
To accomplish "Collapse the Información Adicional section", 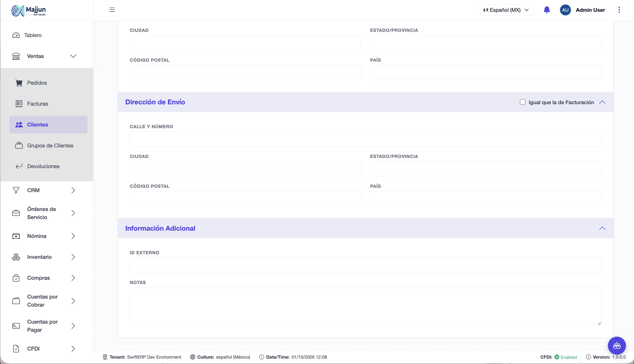I will click(602, 228).
